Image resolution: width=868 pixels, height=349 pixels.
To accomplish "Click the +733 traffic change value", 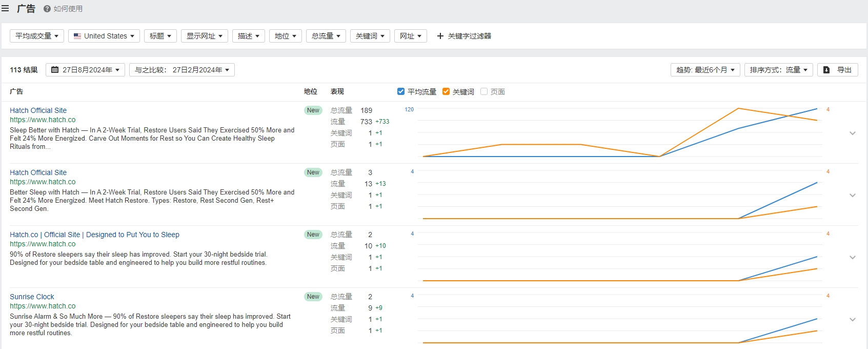I will pyautogui.click(x=382, y=122).
